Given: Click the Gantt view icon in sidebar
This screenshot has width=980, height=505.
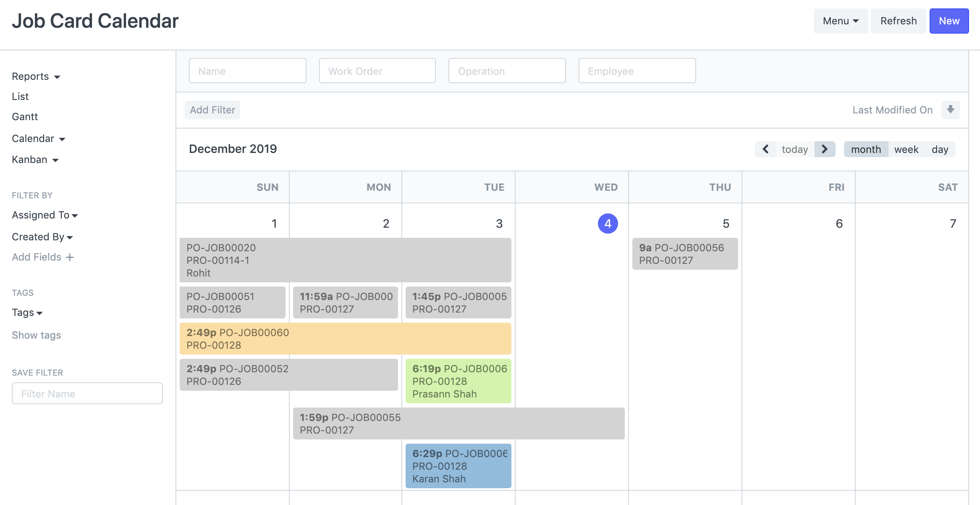Looking at the screenshot, I should (x=25, y=117).
